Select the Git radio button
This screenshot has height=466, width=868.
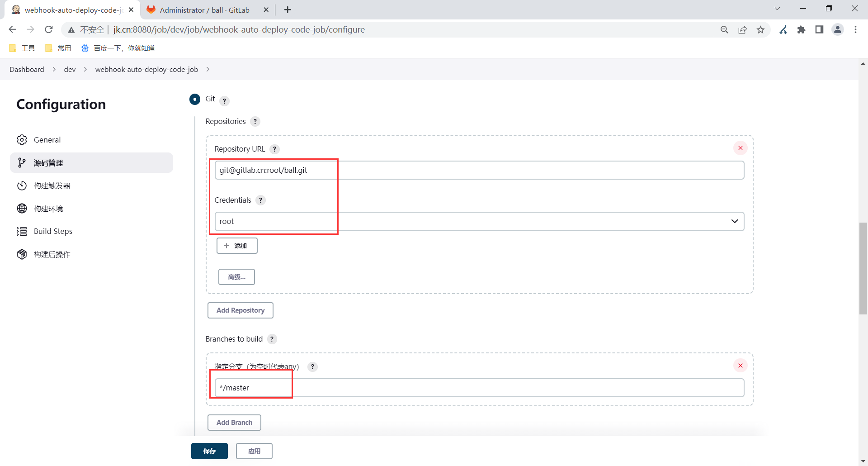point(195,99)
